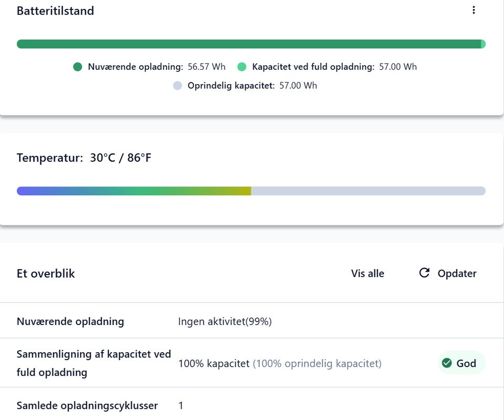Select the Batteritilstand heading
The width and height of the screenshot is (504, 420).
coord(55,11)
